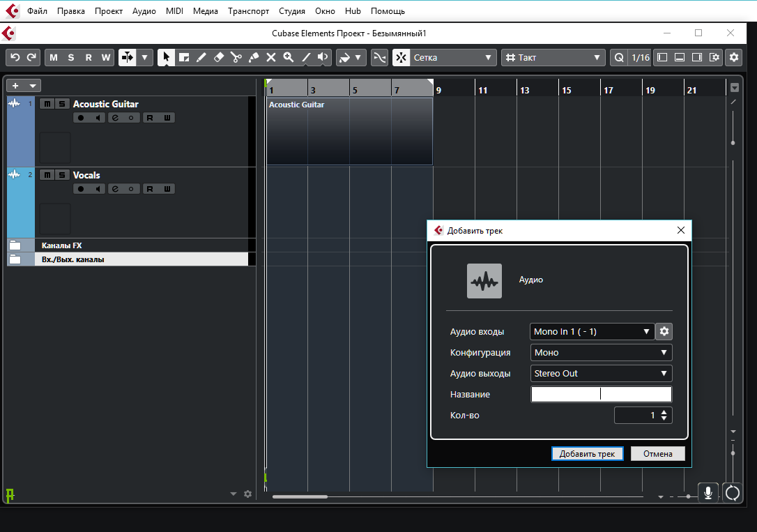Screen dimensions: 757x532
Task: Click the microphone icon at bottom right
Action: tap(708, 493)
